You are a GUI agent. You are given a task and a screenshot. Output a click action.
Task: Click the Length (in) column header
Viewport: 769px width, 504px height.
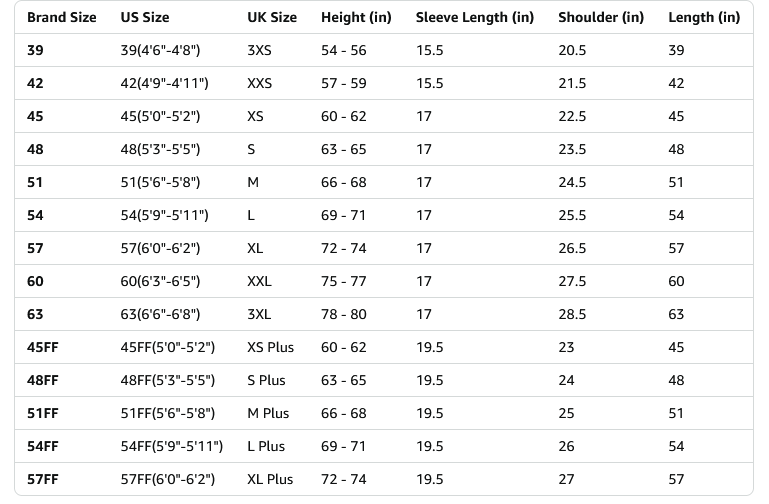(x=704, y=18)
